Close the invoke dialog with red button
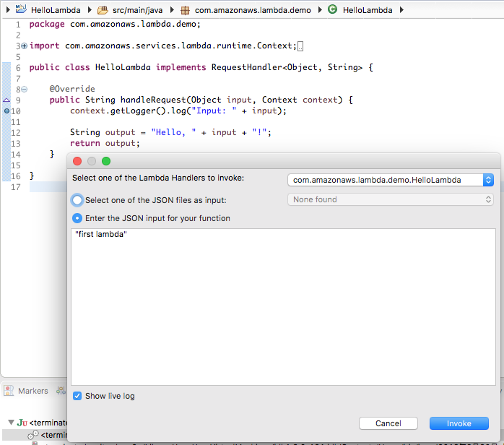This screenshot has width=504, height=445. click(x=77, y=161)
